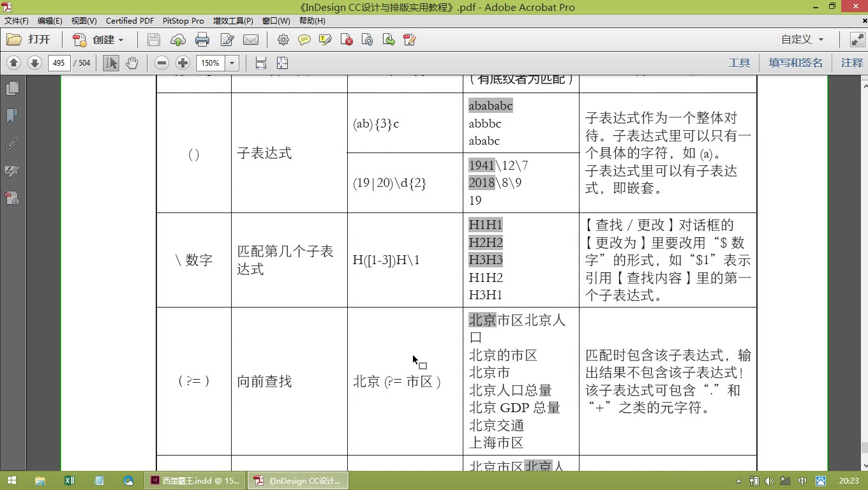The height and width of the screenshot is (490, 868).
Task: Open the 注释 comments pane
Action: point(851,63)
